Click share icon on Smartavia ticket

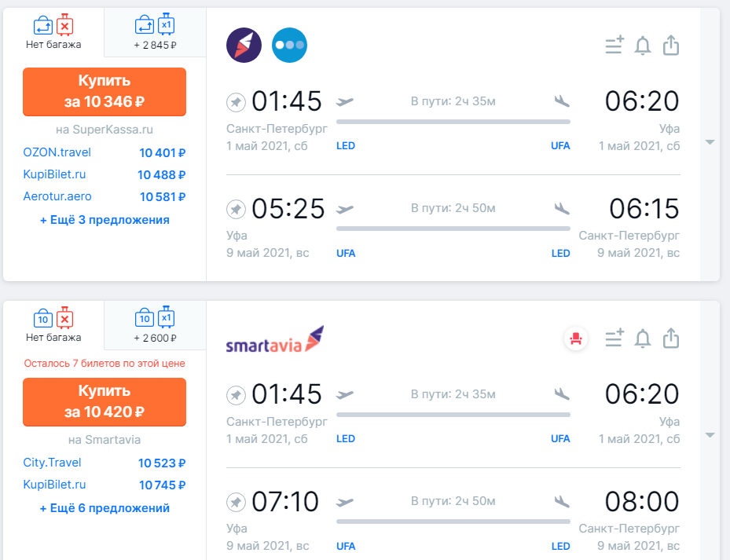[x=670, y=339]
